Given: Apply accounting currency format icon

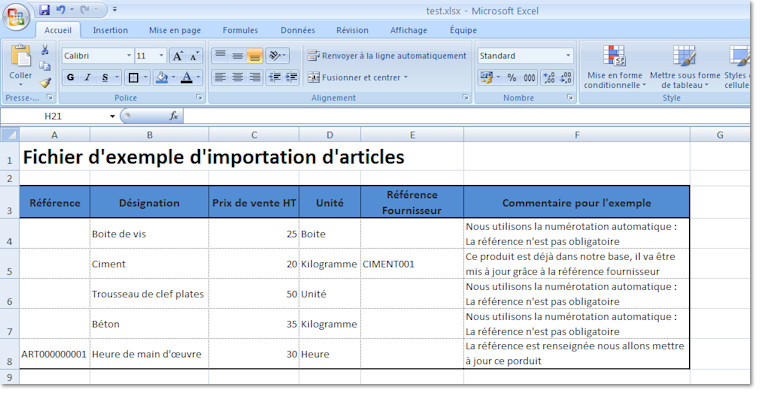Looking at the screenshot, I should pyautogui.click(x=486, y=78).
